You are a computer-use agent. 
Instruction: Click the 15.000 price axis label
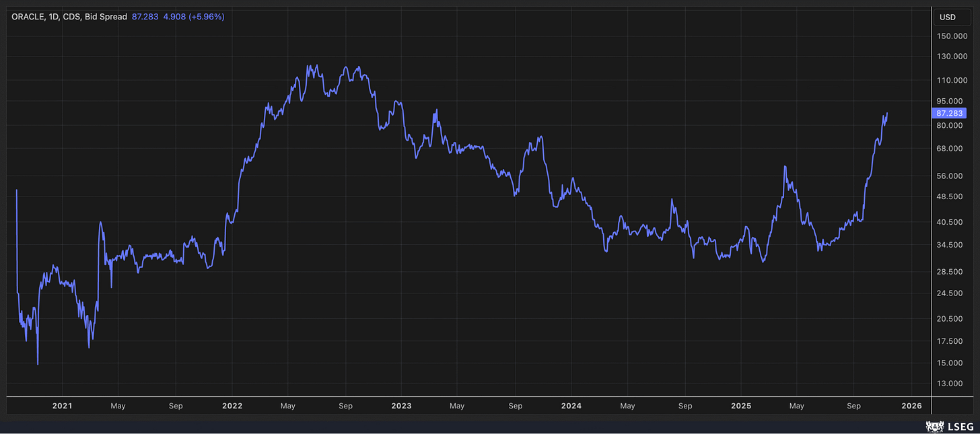951,363
